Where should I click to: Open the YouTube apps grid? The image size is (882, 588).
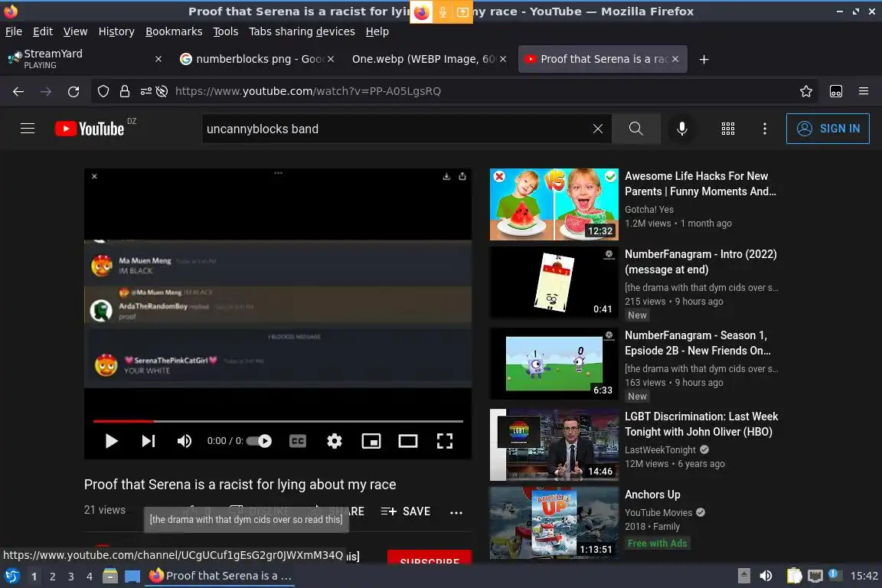(728, 129)
